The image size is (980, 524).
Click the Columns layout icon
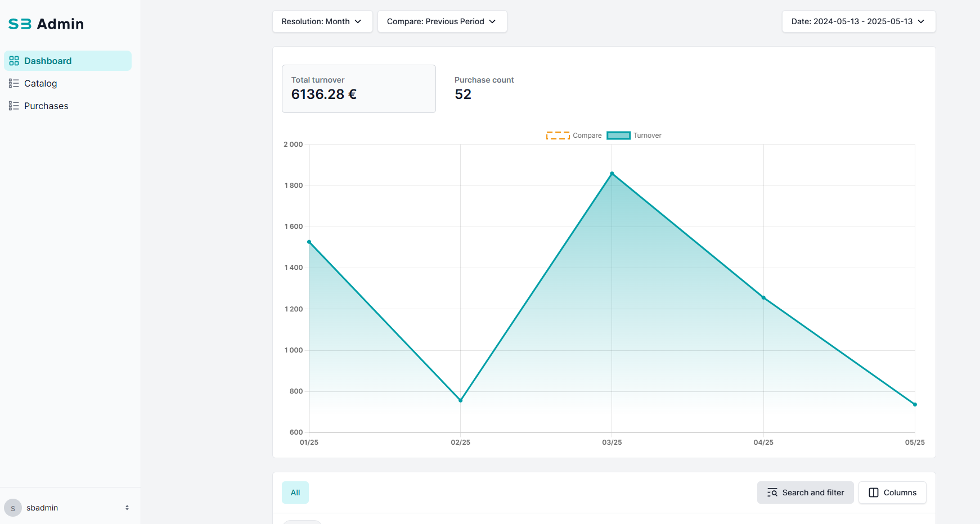[x=874, y=493]
